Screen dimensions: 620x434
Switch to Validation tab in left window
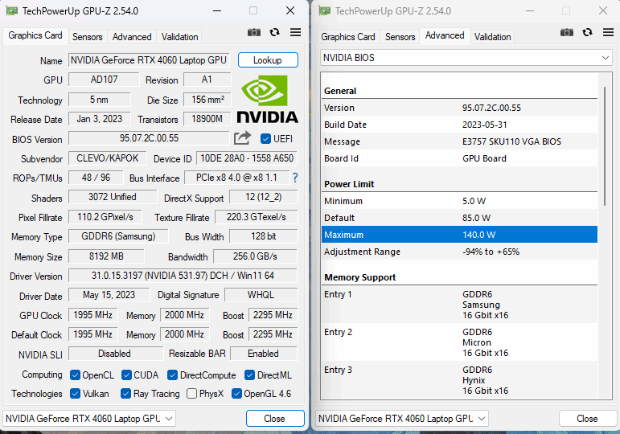(x=180, y=37)
